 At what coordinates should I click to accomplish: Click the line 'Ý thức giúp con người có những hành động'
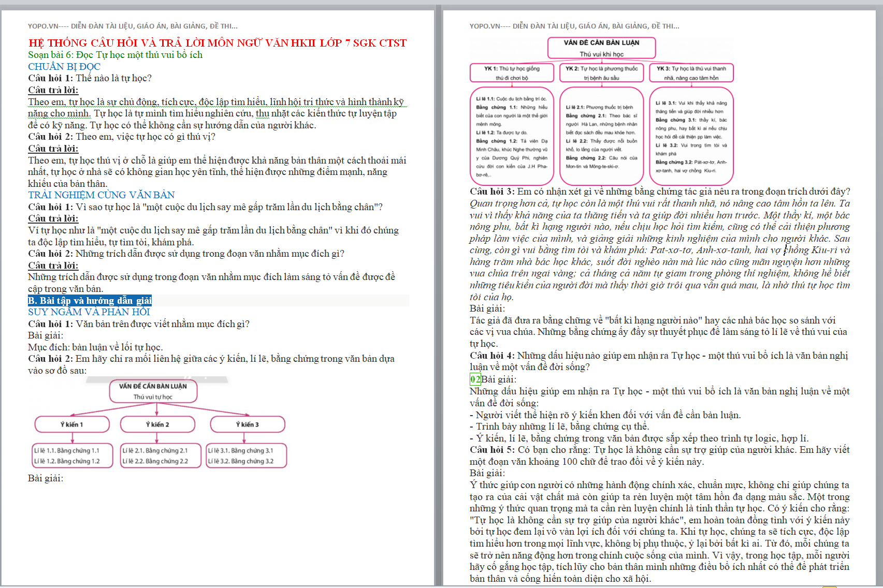(x=659, y=485)
